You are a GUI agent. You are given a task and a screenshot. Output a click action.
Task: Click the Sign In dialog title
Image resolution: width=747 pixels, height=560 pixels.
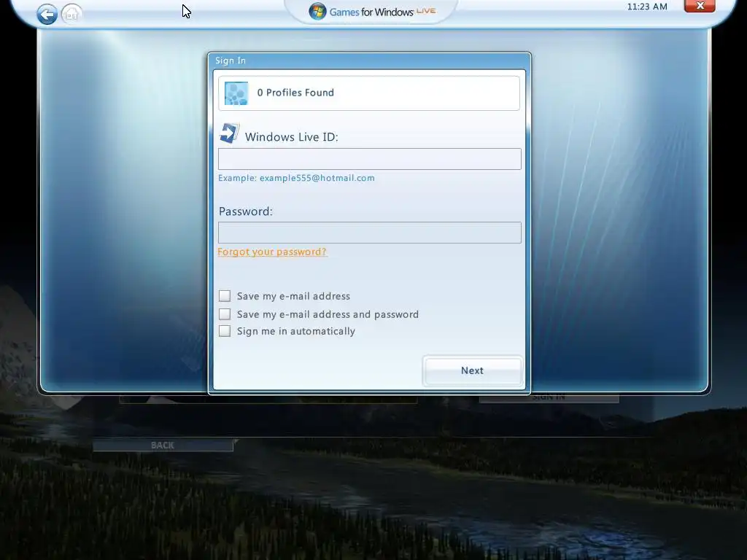230,61
